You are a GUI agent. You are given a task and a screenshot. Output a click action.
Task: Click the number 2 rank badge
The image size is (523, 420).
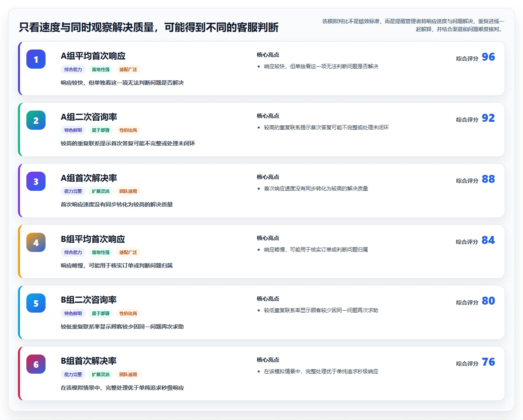click(36, 120)
